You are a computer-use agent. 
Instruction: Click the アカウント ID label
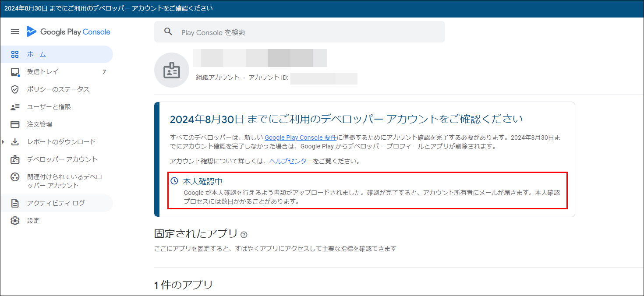click(x=268, y=78)
